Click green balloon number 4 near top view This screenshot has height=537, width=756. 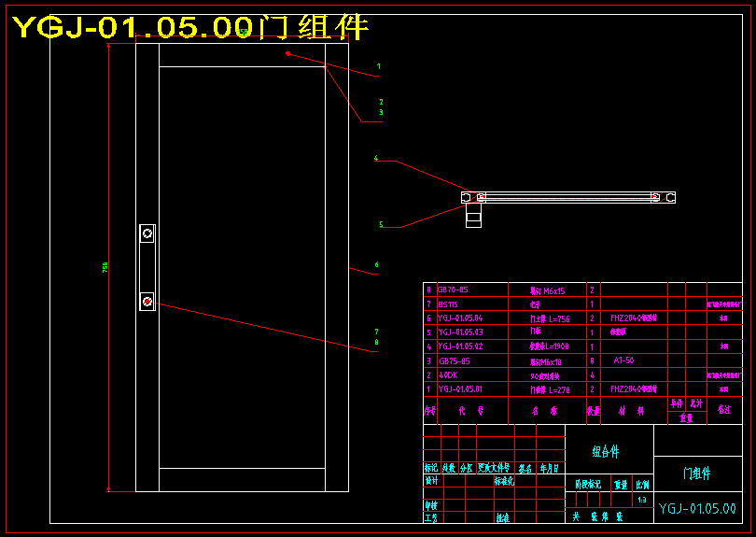click(x=376, y=158)
